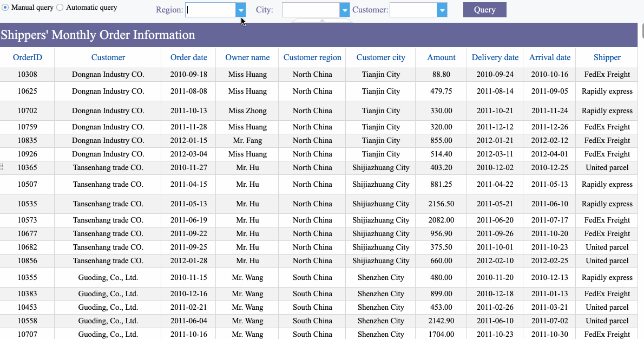Expand the Customer dropdown arrow
Viewport: 644px width, 339px height.
click(442, 10)
